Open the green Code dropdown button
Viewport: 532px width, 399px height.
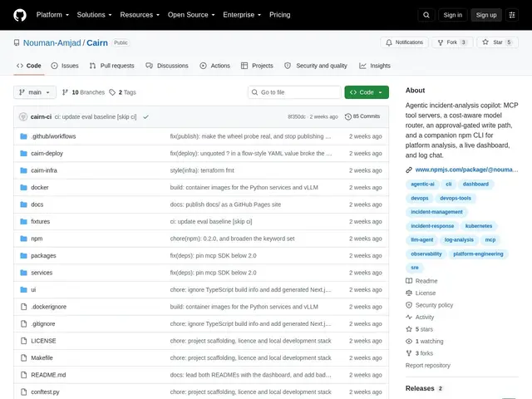(x=367, y=92)
